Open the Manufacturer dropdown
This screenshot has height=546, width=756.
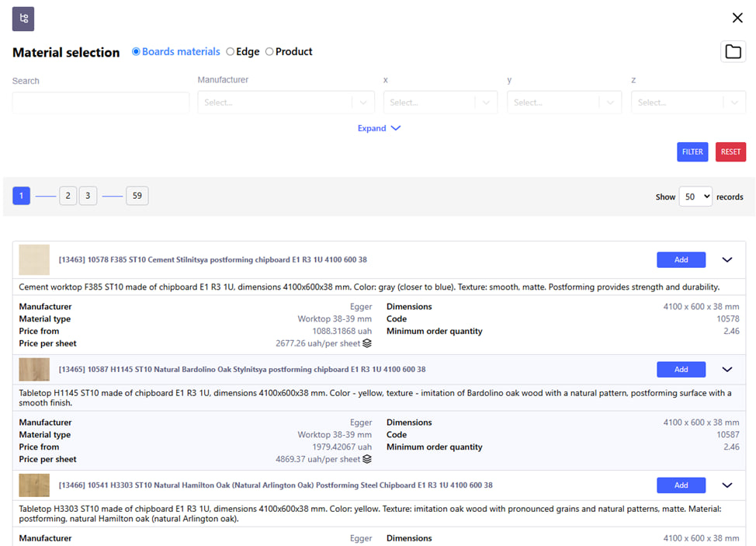click(286, 103)
